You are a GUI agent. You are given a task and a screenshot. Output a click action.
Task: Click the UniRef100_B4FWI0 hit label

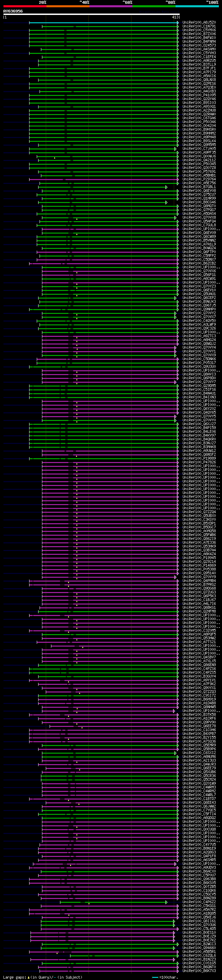199,38
